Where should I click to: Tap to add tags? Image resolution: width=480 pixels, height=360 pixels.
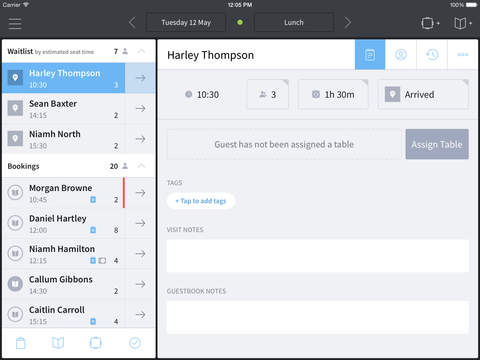pyautogui.click(x=201, y=201)
